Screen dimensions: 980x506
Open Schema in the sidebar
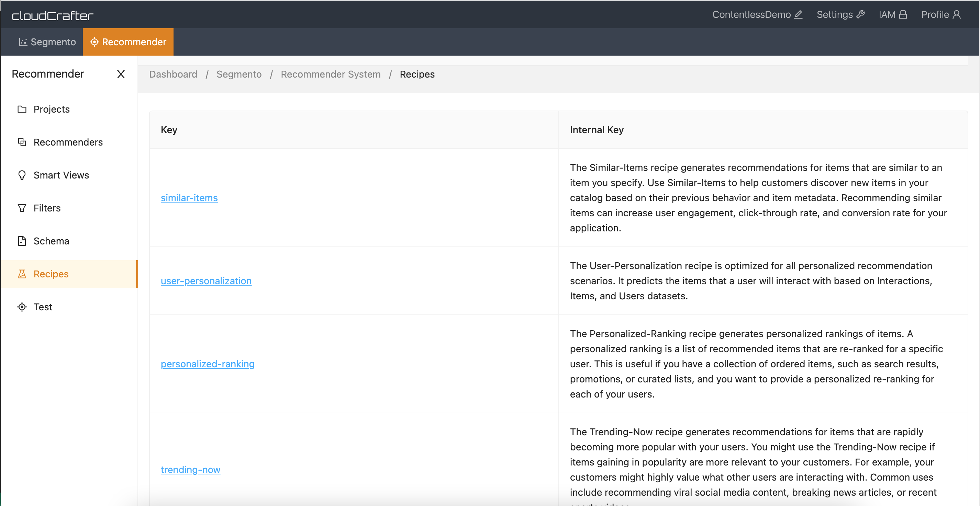(x=69, y=241)
